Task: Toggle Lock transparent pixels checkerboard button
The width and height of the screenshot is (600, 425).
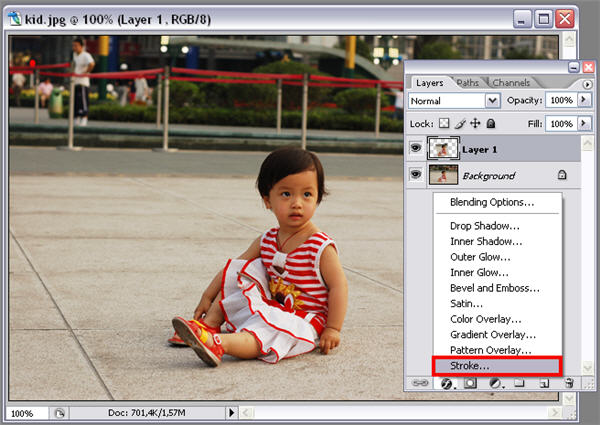Action: click(445, 123)
